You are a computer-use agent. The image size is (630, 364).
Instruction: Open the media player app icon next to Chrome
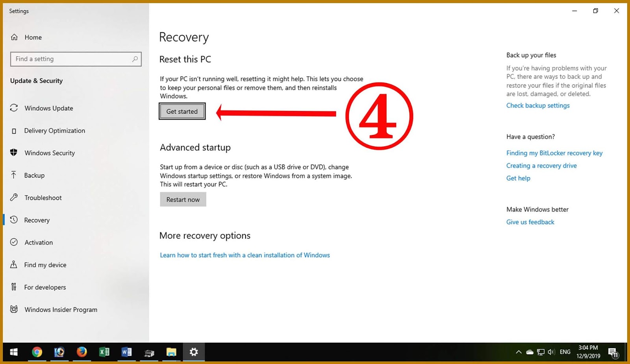click(59, 352)
